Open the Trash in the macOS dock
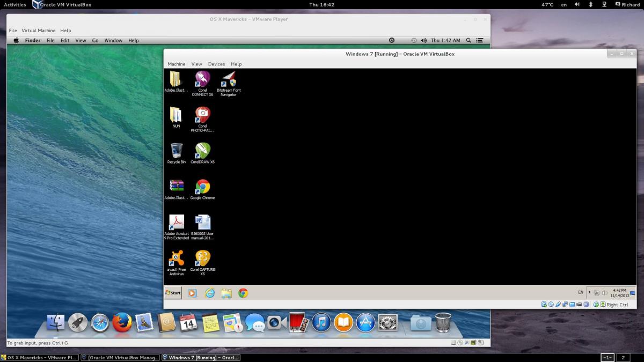 click(443, 322)
